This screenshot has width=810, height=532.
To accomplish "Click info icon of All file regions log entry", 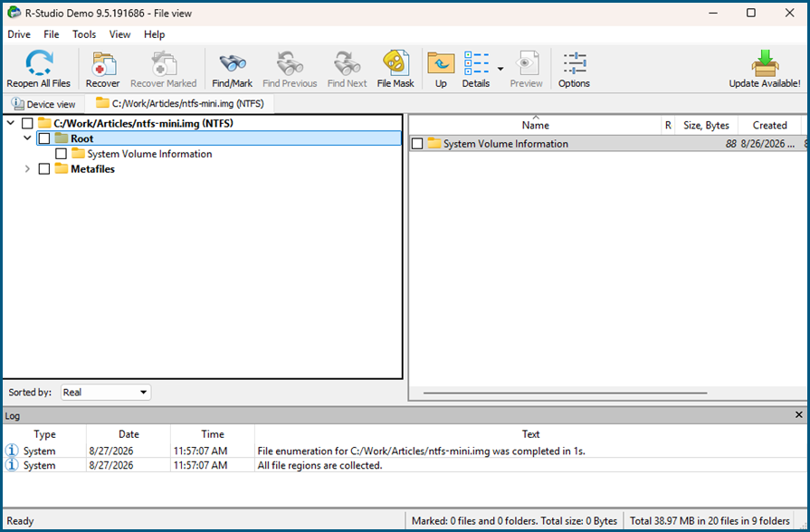I will coord(12,465).
